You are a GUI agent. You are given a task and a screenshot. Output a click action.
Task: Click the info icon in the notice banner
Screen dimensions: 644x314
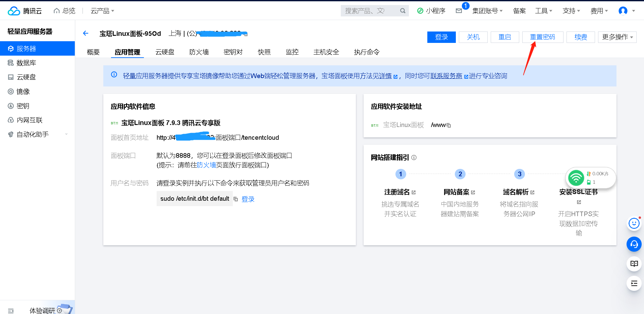coord(114,74)
